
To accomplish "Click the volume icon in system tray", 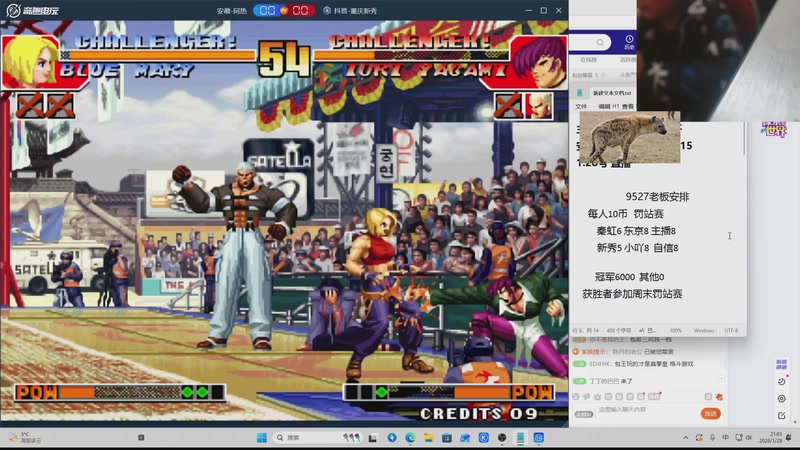I will [748, 438].
